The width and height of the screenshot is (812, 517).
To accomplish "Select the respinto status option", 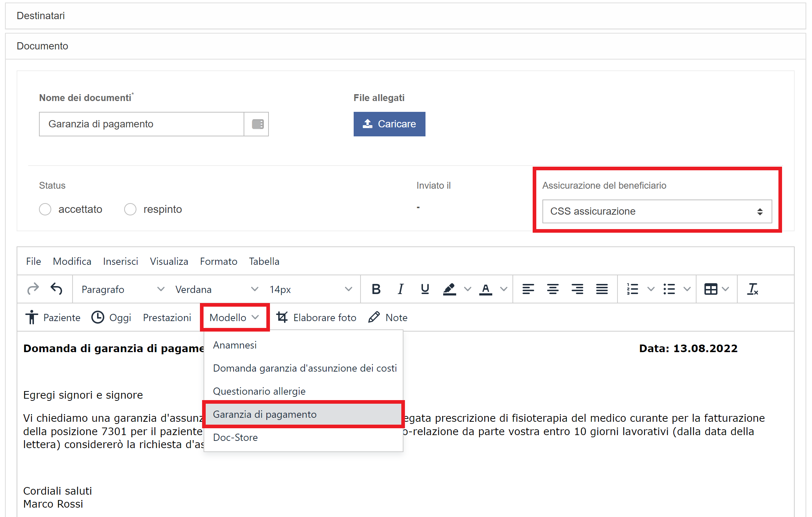I will 130,209.
